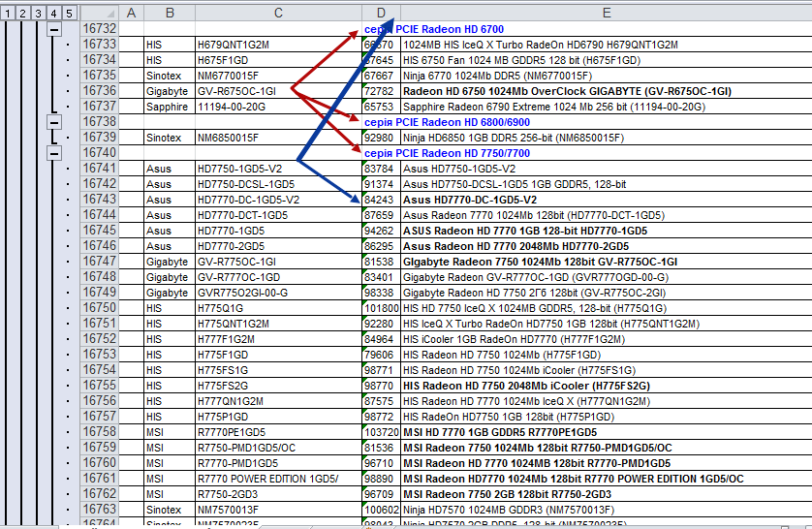Click cell 'HD7750-1GD5-V2' in column C
The height and width of the screenshot is (529, 812).
click(279, 169)
